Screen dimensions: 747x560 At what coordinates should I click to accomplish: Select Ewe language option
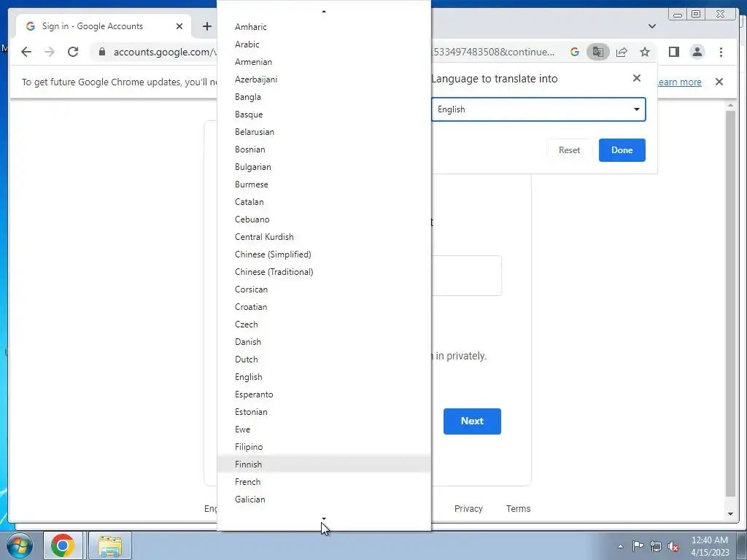[x=324, y=429]
